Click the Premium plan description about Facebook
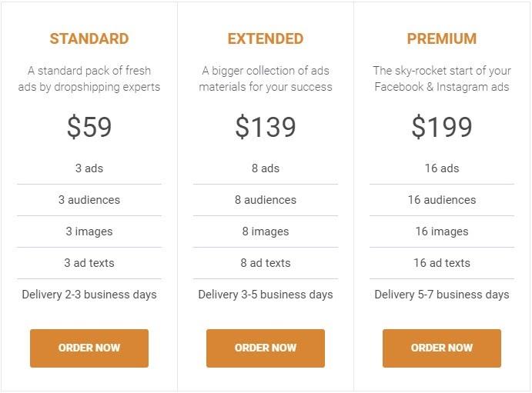The width and height of the screenshot is (532, 393). 442,78
